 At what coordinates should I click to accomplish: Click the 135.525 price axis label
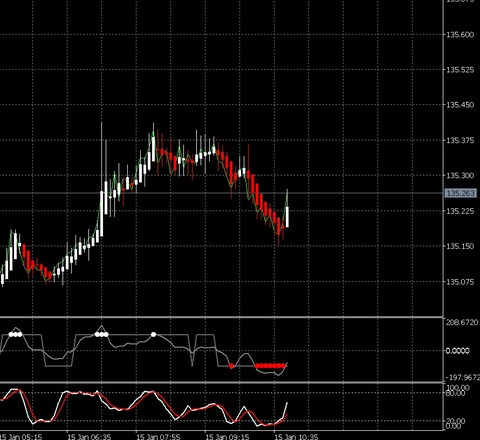point(460,70)
